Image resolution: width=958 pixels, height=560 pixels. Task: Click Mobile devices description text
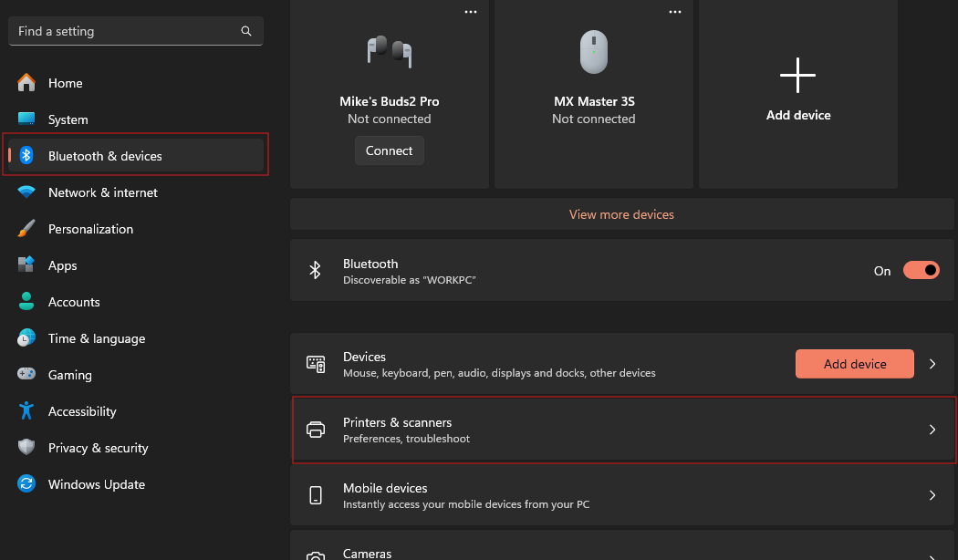pos(466,504)
